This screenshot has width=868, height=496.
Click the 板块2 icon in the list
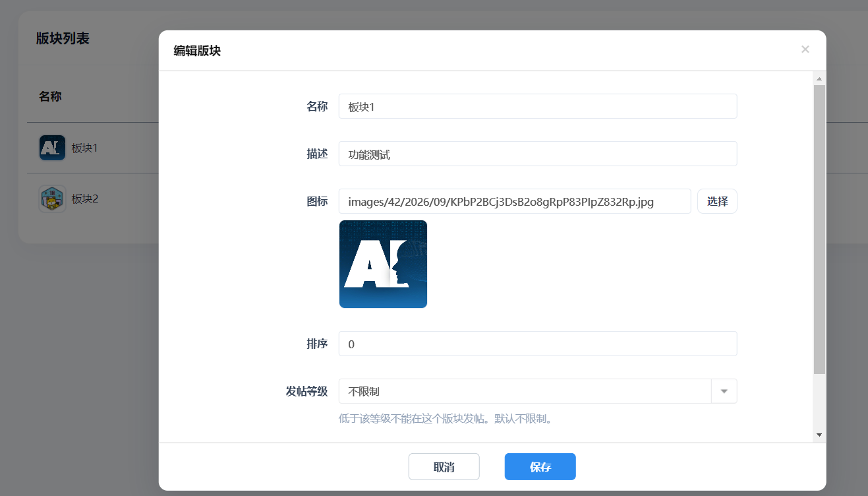click(x=52, y=199)
